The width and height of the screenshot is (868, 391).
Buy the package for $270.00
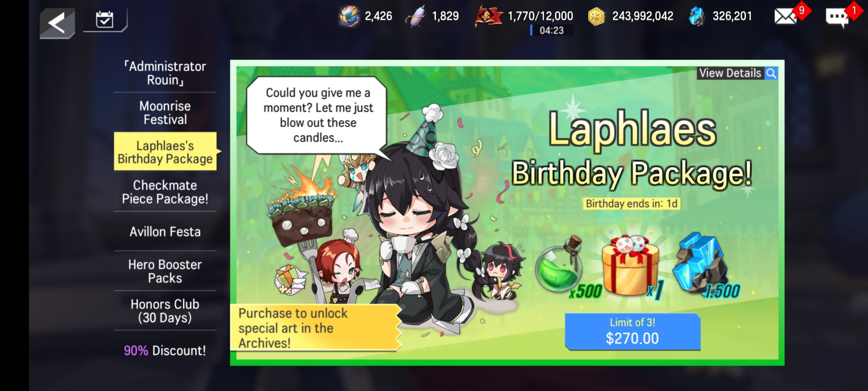click(633, 332)
